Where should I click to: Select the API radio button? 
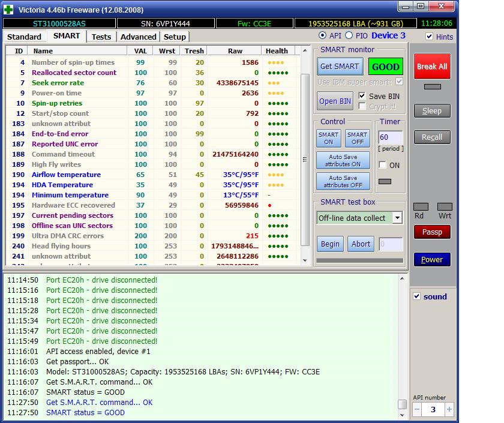(x=322, y=35)
